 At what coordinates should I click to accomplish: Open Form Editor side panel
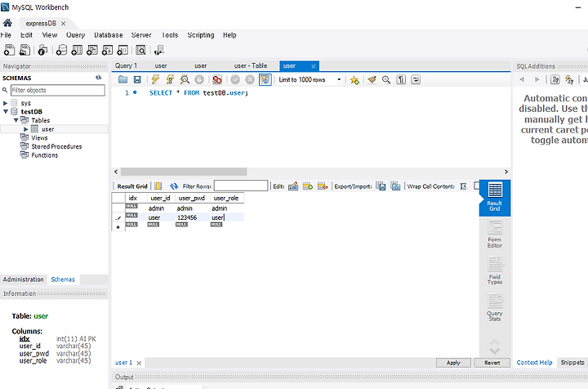coord(495,235)
